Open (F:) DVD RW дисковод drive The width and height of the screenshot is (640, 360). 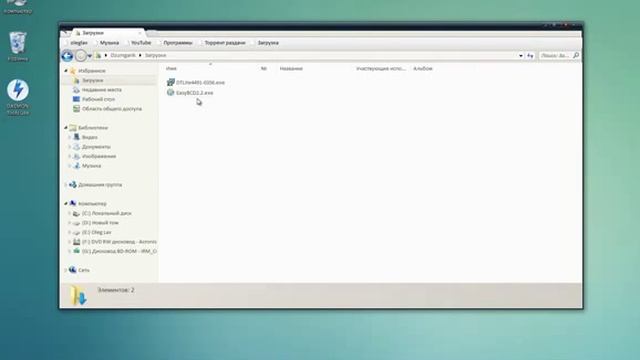119,242
